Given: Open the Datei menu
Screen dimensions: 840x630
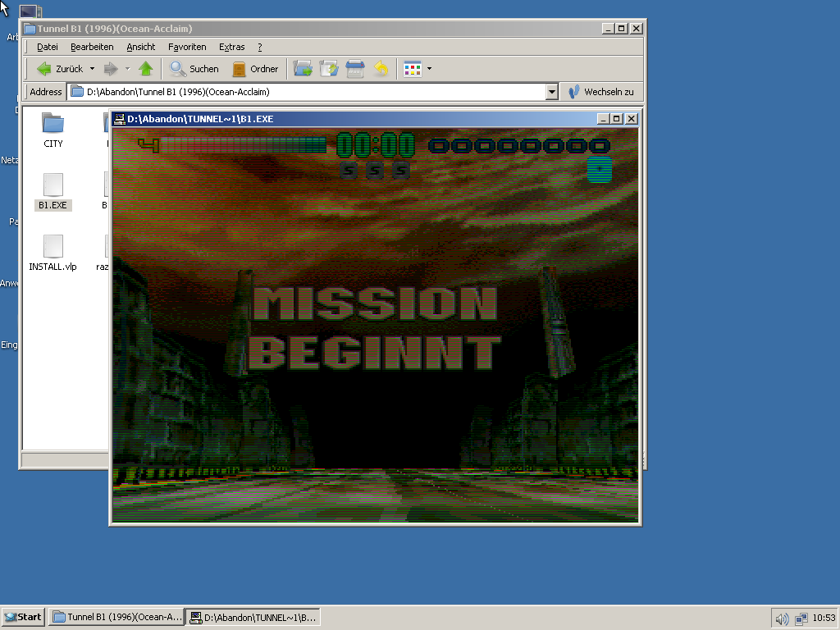Looking at the screenshot, I should click(48, 47).
